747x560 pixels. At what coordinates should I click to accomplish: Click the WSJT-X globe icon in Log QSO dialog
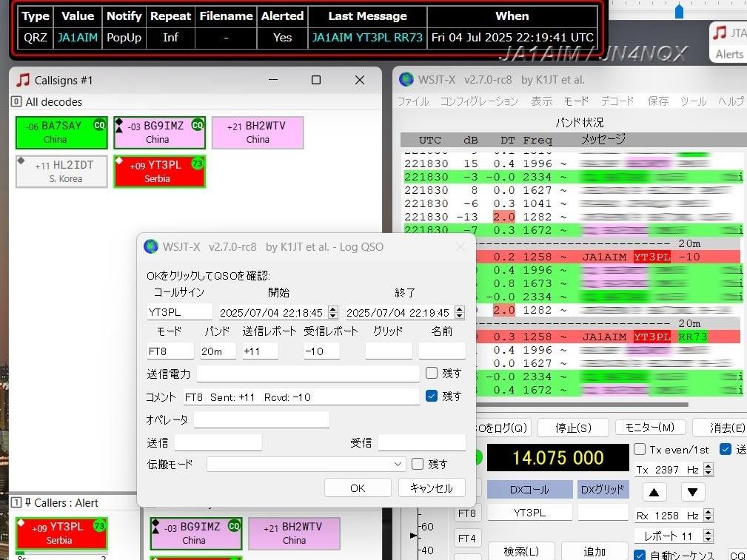151,246
